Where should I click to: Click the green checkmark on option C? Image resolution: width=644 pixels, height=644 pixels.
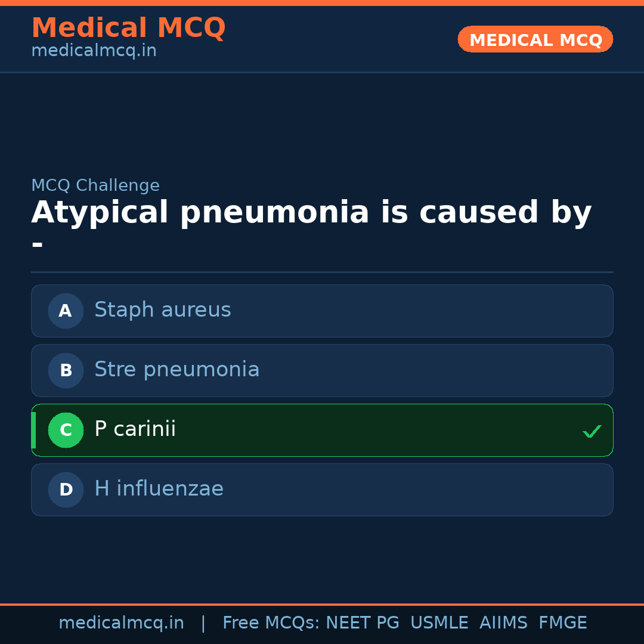[x=592, y=431]
